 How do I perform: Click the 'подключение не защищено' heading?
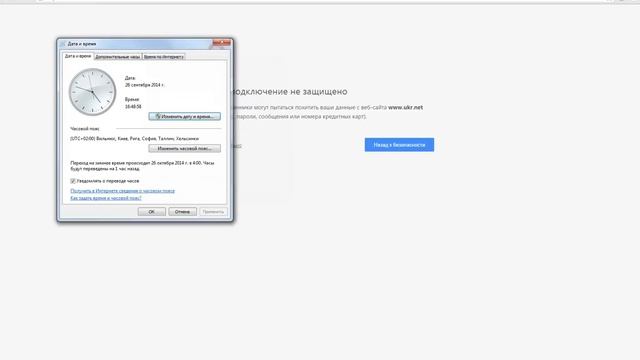(291, 92)
